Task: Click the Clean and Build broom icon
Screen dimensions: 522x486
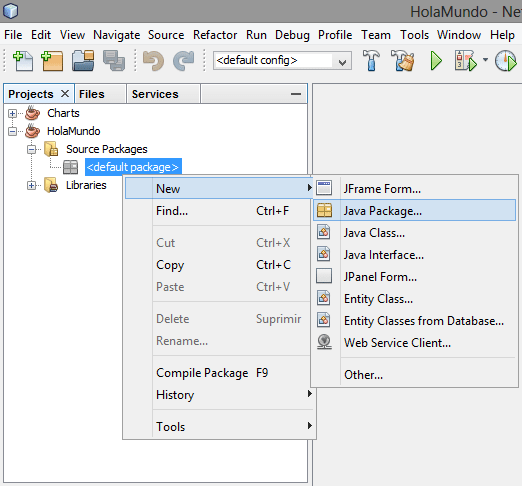Action: 403,60
